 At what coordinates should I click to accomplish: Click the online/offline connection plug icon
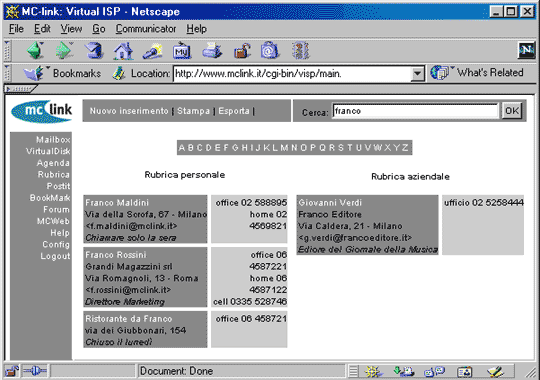pos(34,371)
